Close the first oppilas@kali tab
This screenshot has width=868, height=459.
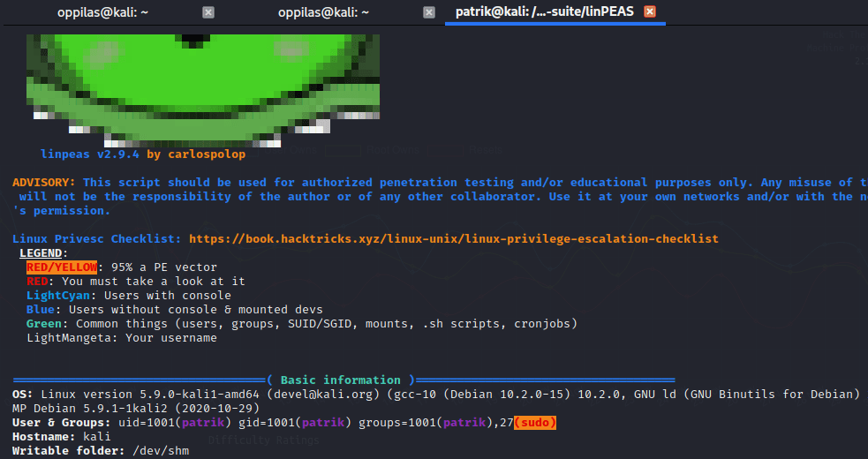click(208, 12)
